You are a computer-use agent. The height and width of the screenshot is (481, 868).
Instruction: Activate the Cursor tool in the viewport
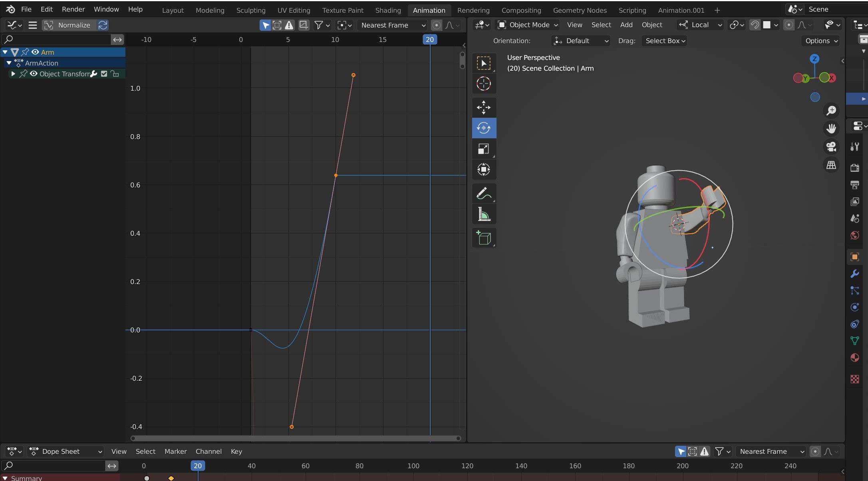(484, 84)
